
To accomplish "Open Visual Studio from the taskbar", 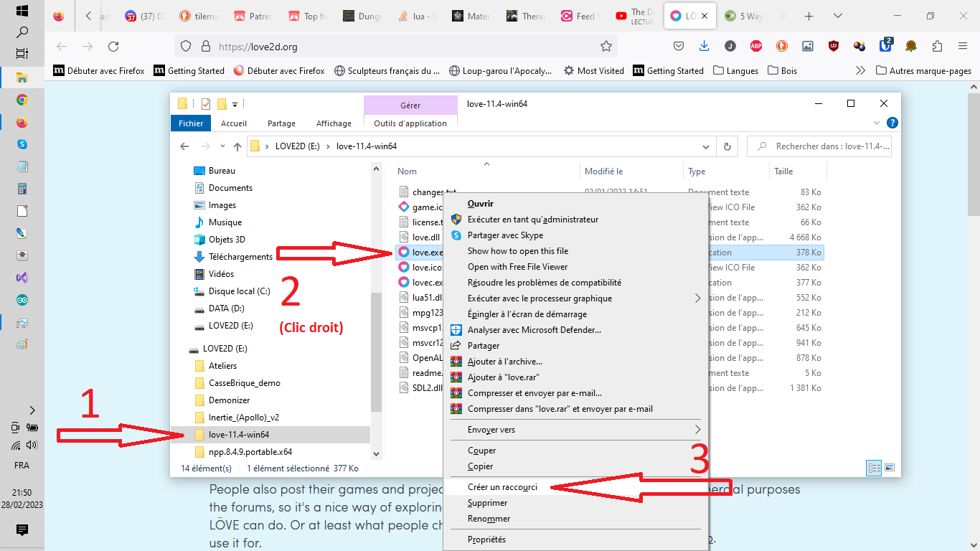I will click(22, 277).
